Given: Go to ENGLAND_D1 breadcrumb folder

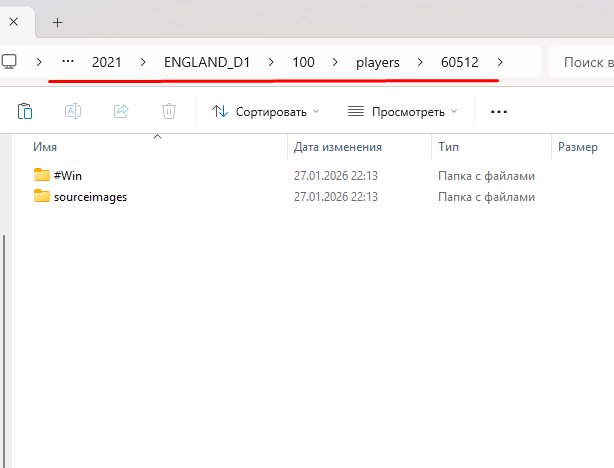Looking at the screenshot, I should coord(207,62).
